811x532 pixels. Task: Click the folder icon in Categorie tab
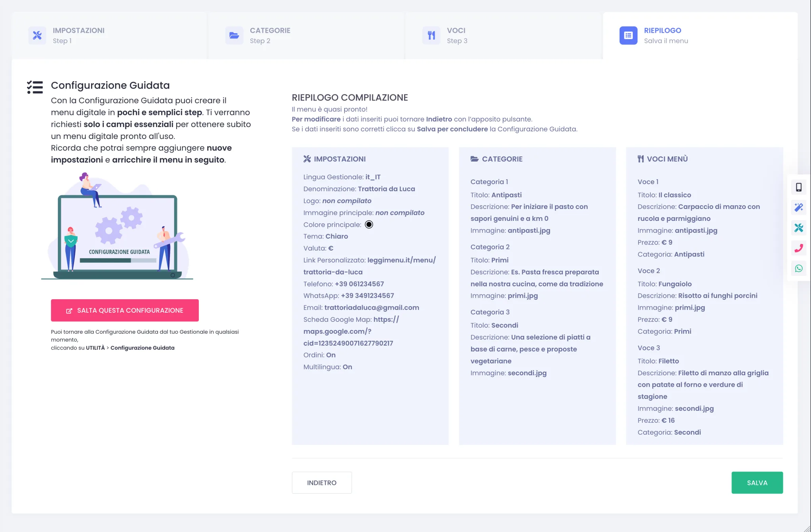(x=234, y=36)
